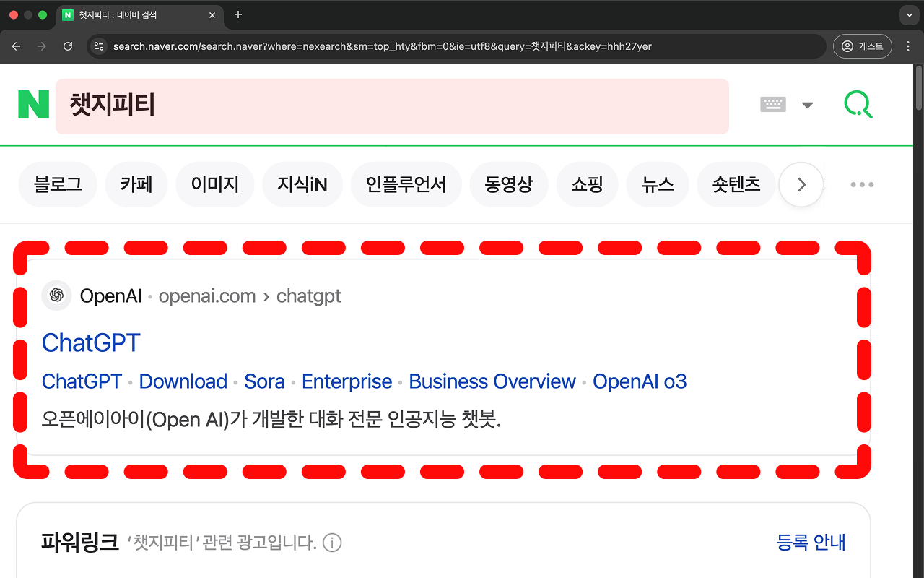Open the small ChatGPT sublink

pos(82,381)
